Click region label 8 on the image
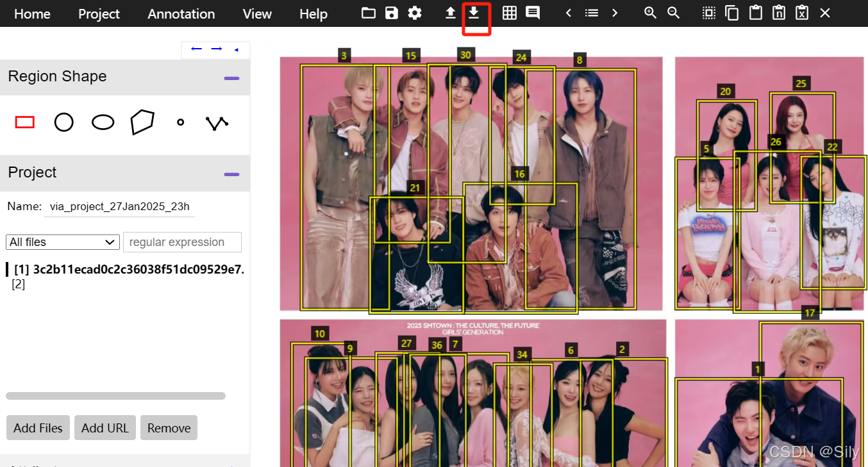 pyautogui.click(x=580, y=60)
